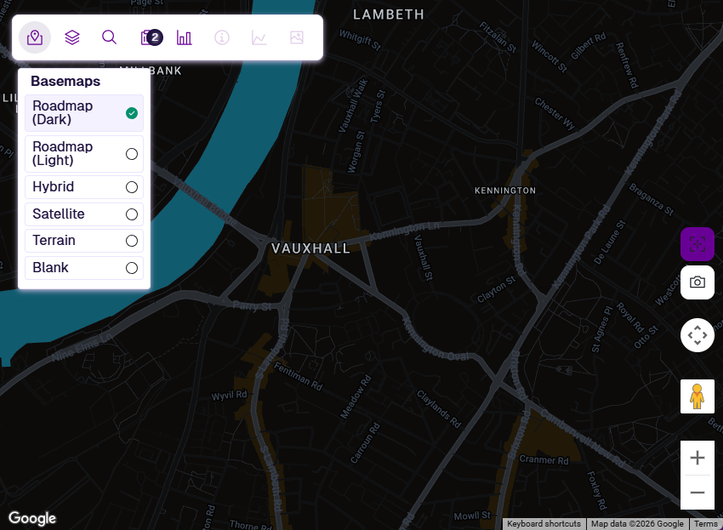Open the search magnifier tool
Screen dimensions: 723x530
(x=109, y=37)
